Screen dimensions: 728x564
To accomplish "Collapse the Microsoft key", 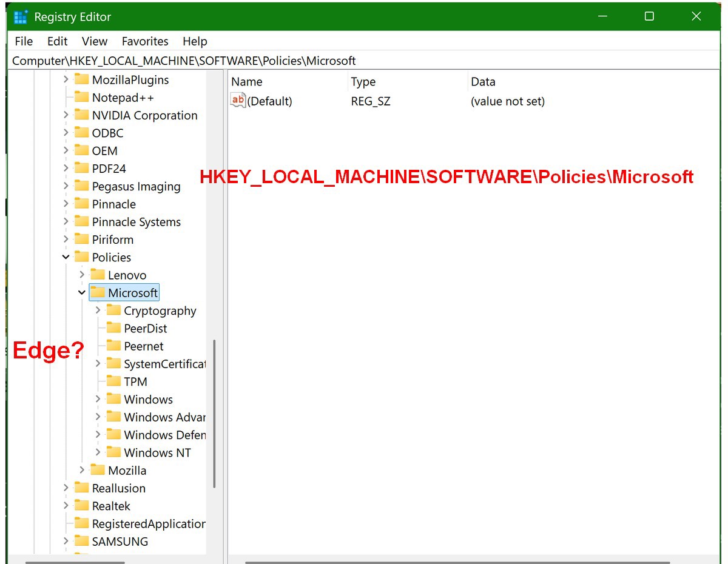I will (82, 293).
